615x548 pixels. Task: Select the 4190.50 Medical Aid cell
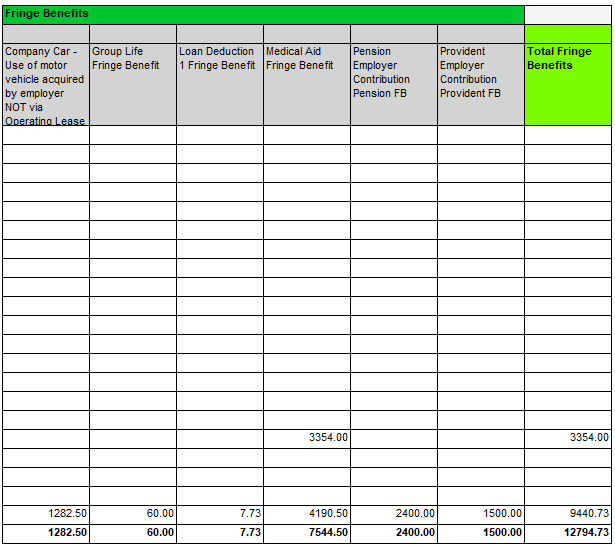306,514
